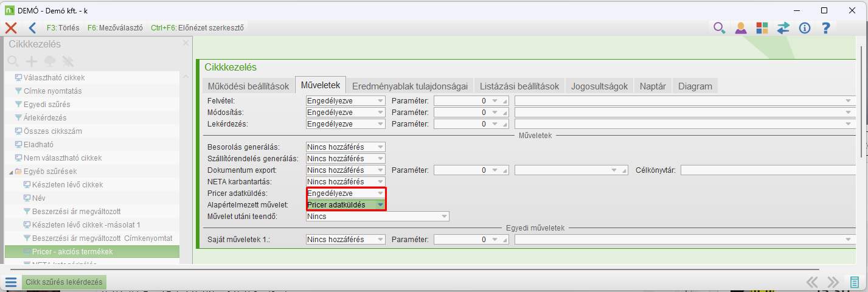Screen dimensions: 868x292
Task: Select the Eladható tree item
Action: click(38, 145)
